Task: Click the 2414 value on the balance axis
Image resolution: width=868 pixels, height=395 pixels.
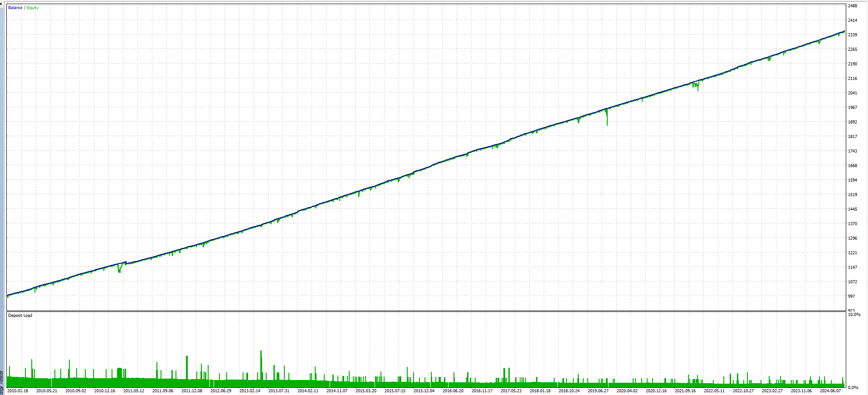Action: coord(853,20)
